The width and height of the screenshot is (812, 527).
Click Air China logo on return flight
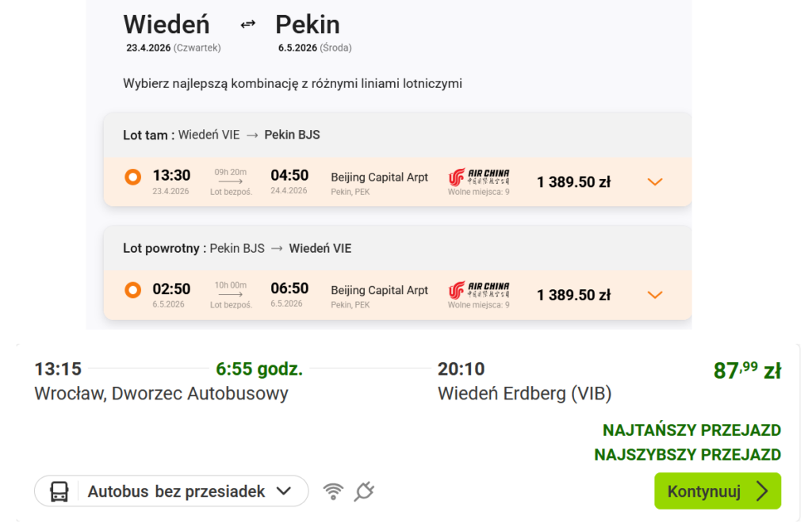pos(479,289)
